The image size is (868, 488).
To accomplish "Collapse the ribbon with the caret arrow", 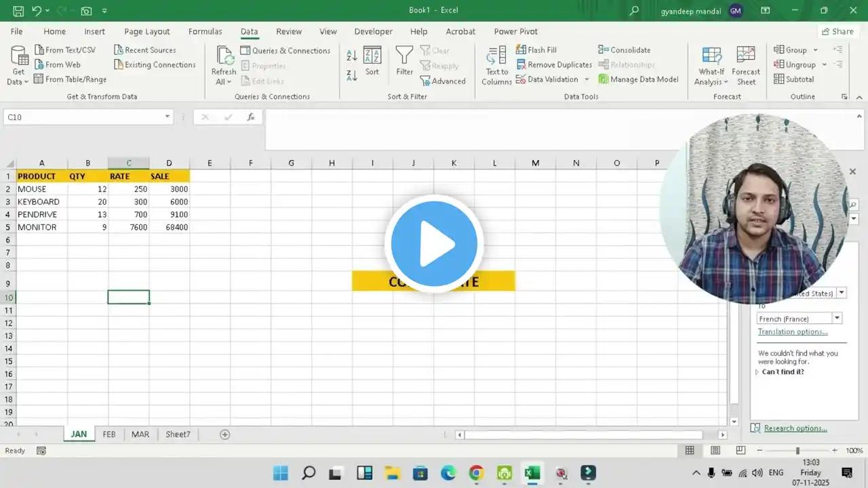I will [859, 97].
